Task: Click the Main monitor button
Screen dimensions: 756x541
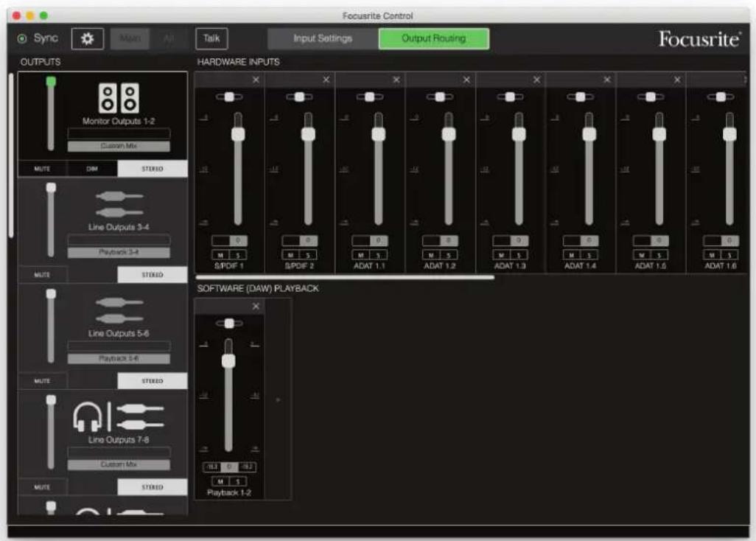Action: click(x=130, y=38)
